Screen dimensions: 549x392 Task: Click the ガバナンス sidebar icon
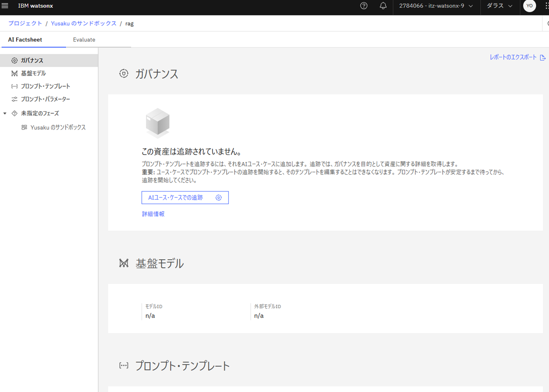pos(14,60)
